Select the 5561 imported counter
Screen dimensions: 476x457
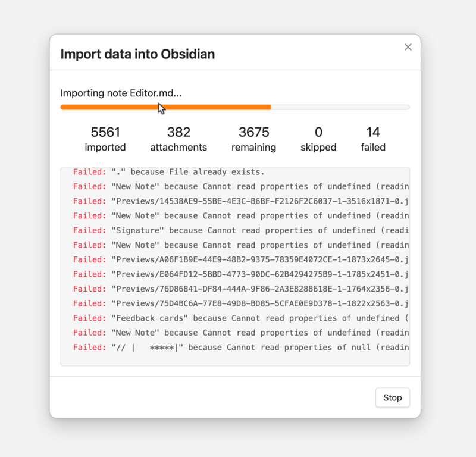[x=105, y=139]
